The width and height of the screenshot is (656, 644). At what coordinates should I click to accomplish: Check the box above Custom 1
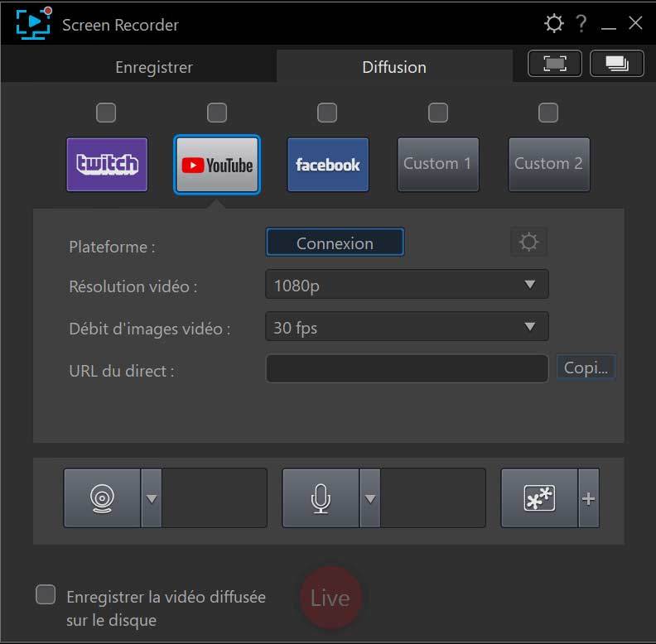pyautogui.click(x=438, y=113)
